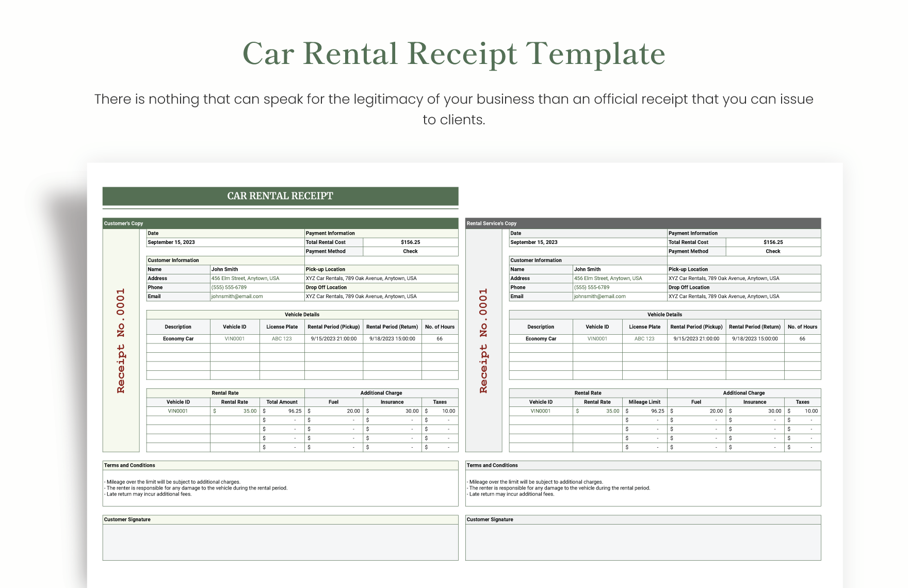Image resolution: width=908 pixels, height=588 pixels.
Task: Click the Customer Signature box in Customer's Copy
Action: point(280,542)
